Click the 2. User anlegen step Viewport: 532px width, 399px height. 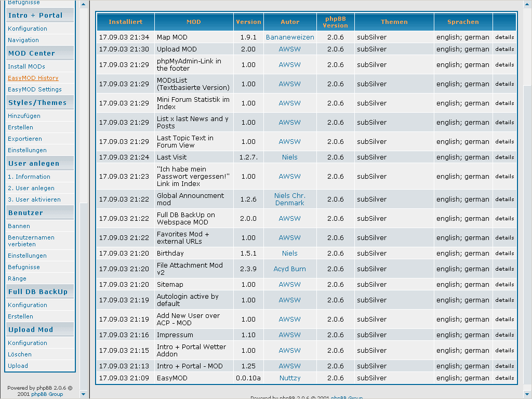click(31, 188)
